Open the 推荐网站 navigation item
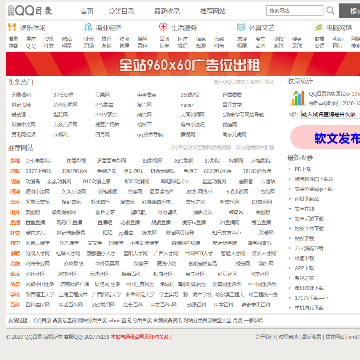This screenshot has height=360, width=360. (x=213, y=11)
